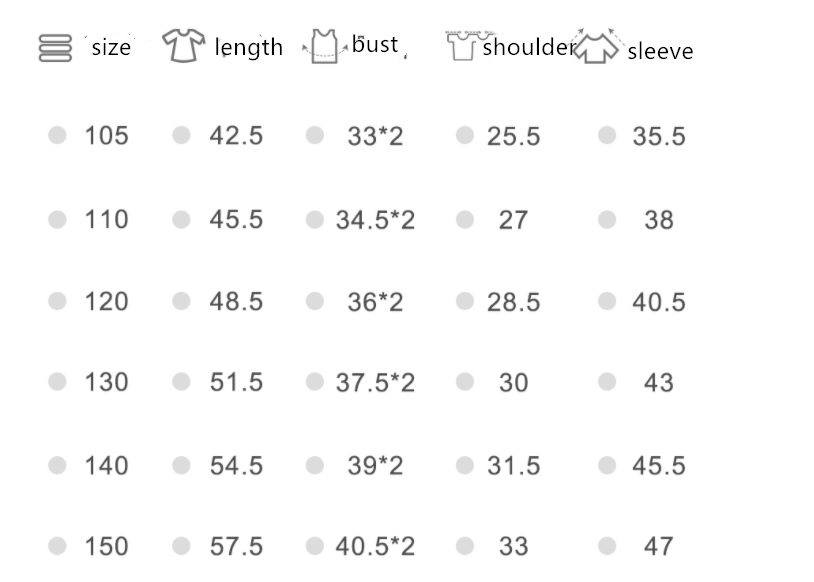This screenshot has height=582, width=814.
Task: Click the gray dot beside length 45.5
Action: 181,219
